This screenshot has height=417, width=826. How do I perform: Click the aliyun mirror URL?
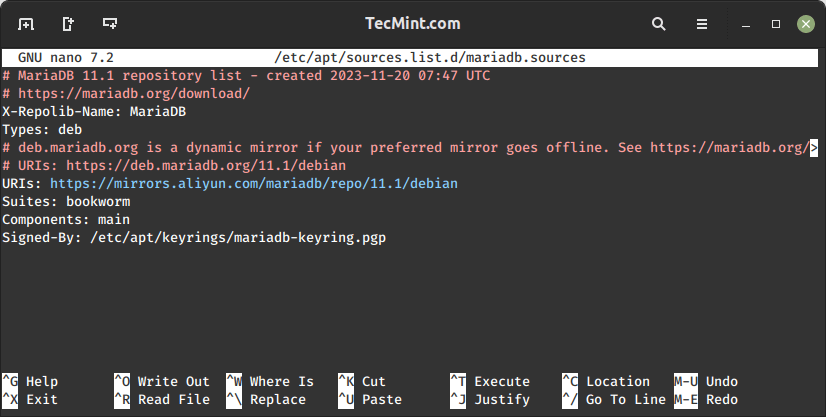[254, 183]
